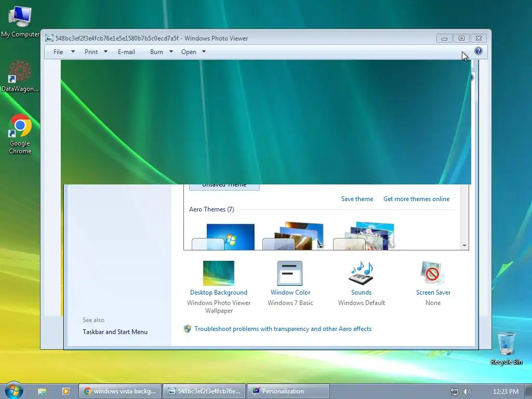
Task: Open DataWagon desktop shortcut
Action: click(x=20, y=76)
